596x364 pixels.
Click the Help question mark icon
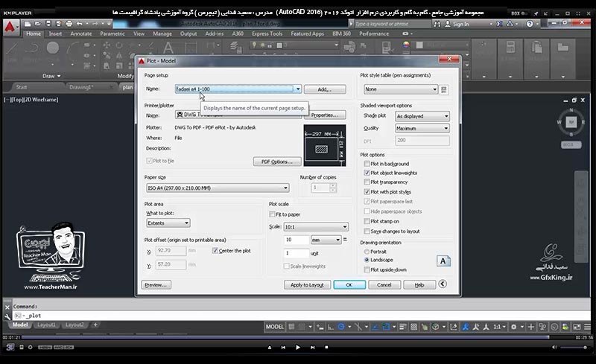click(x=530, y=24)
